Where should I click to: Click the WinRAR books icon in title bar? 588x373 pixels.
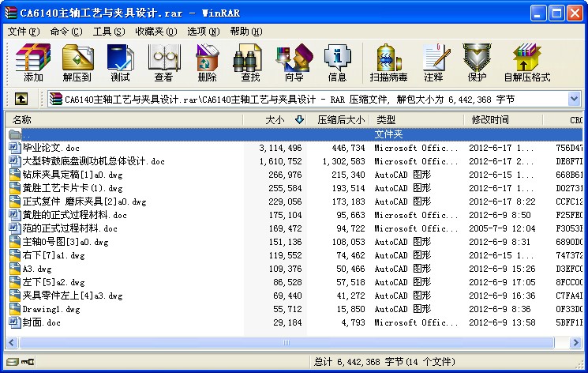tap(10, 13)
